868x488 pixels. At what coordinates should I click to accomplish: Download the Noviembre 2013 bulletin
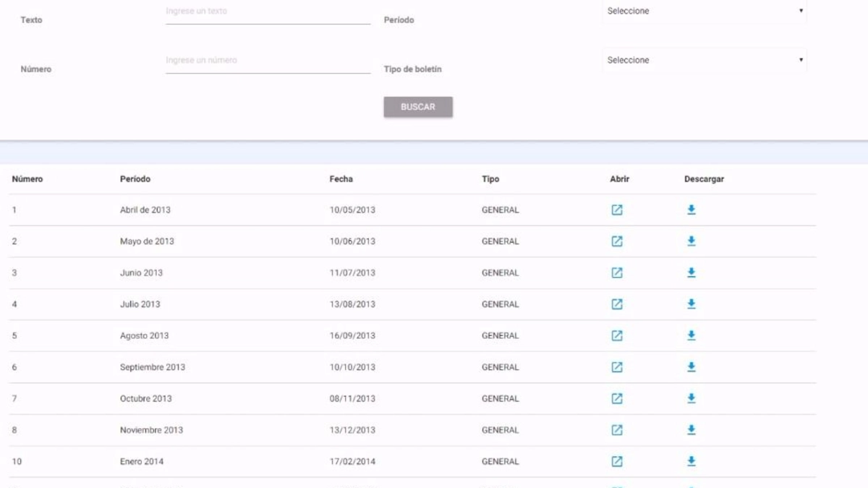[691, 430]
